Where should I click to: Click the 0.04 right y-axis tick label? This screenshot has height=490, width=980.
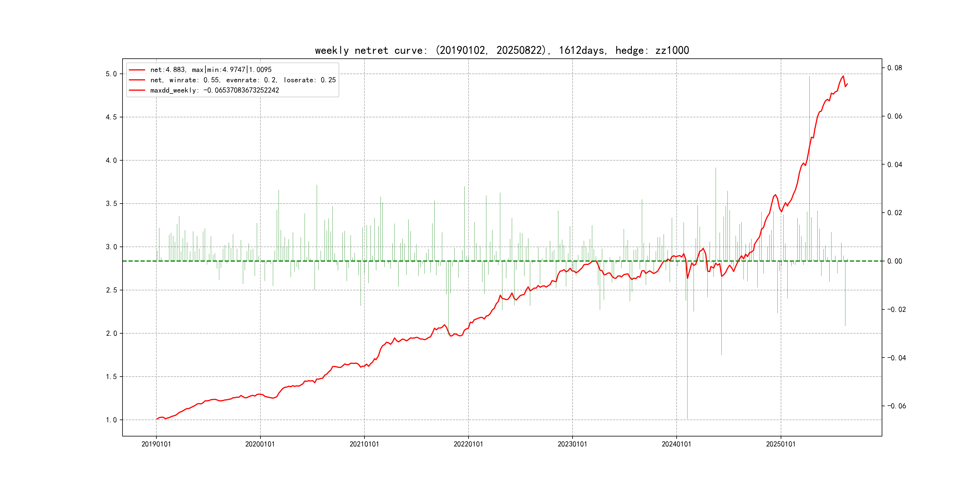[894, 164]
